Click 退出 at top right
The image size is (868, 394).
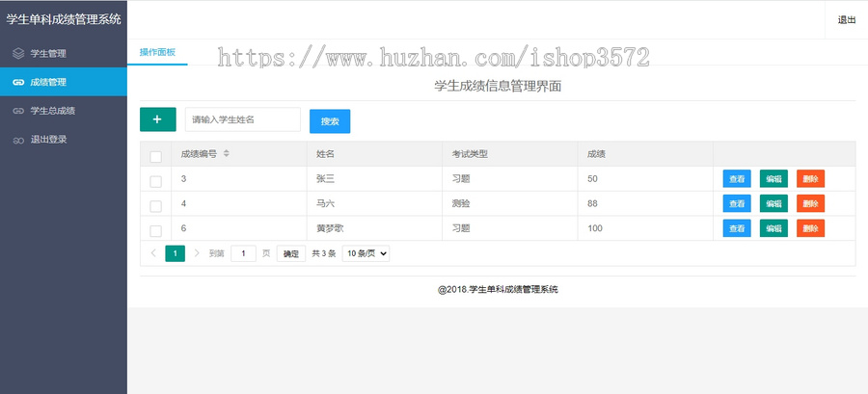pos(847,20)
